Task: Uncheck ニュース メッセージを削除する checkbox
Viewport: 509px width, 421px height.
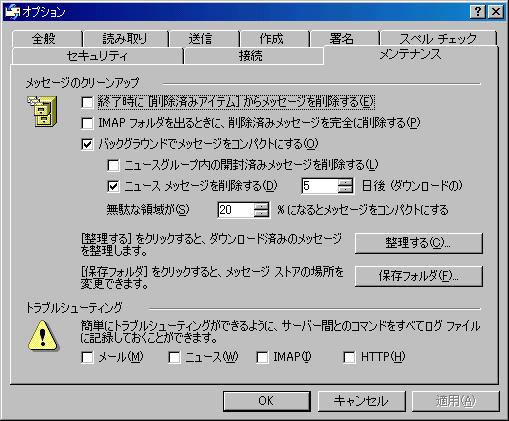Action: (x=113, y=186)
